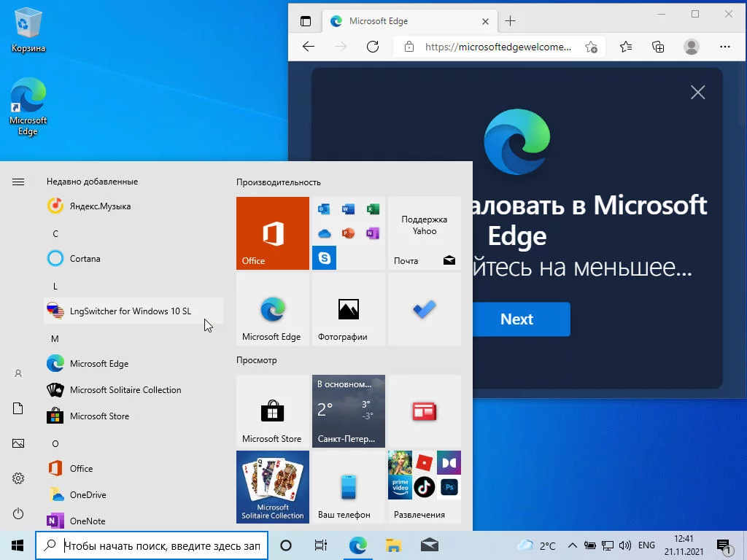Open Microsoft Solitaire Collection tile
747x560 pixels.
(x=273, y=487)
